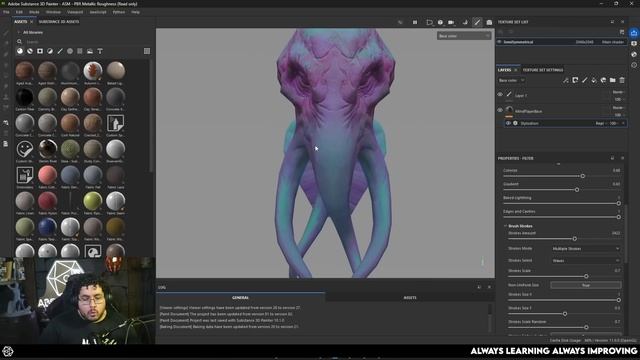
Task: Open Stylization filter blend mode dropdown
Action: click(600, 123)
